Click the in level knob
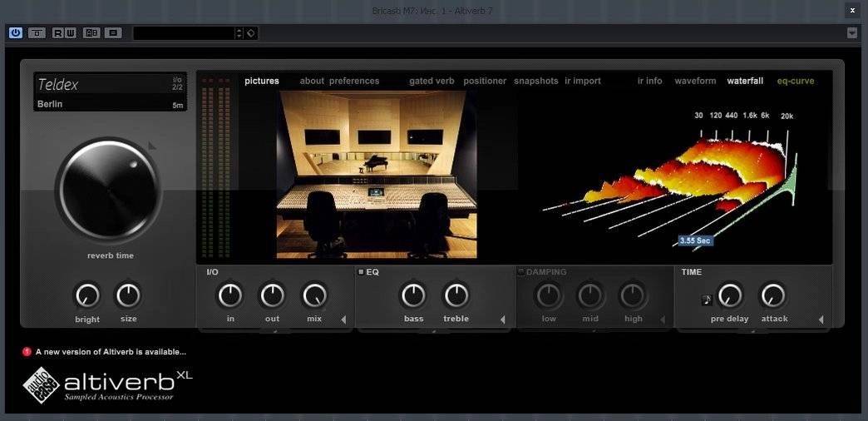Viewport: 868px width, 421px height. pos(230,296)
